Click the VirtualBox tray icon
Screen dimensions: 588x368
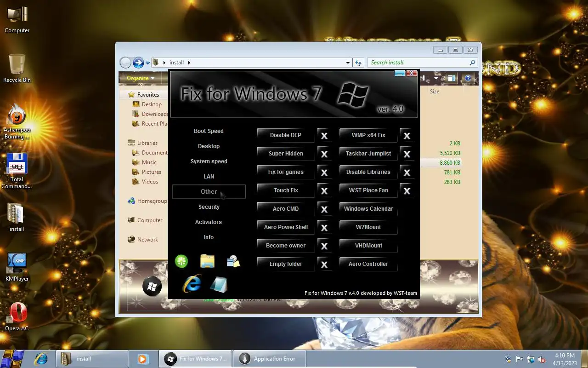(x=508, y=359)
